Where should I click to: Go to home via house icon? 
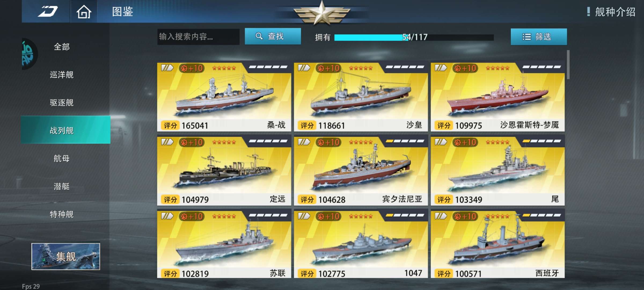pos(84,12)
